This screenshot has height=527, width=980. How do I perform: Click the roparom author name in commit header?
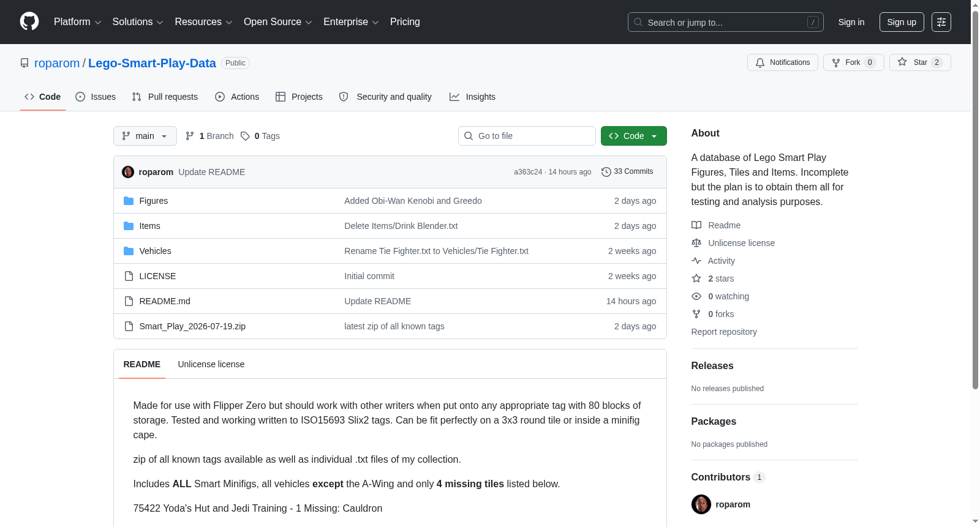(x=156, y=172)
